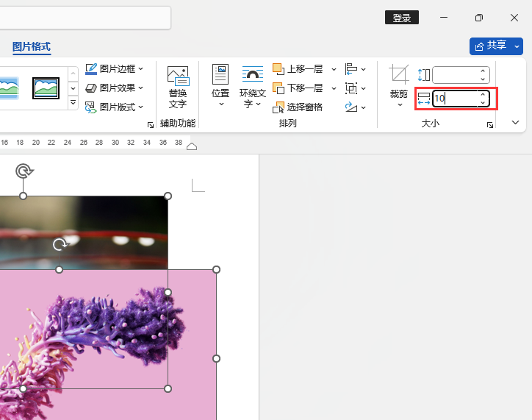This screenshot has height=420, width=532.
Task: Open the 图片边框 (Picture Border) dropdown
Action: [x=114, y=68]
